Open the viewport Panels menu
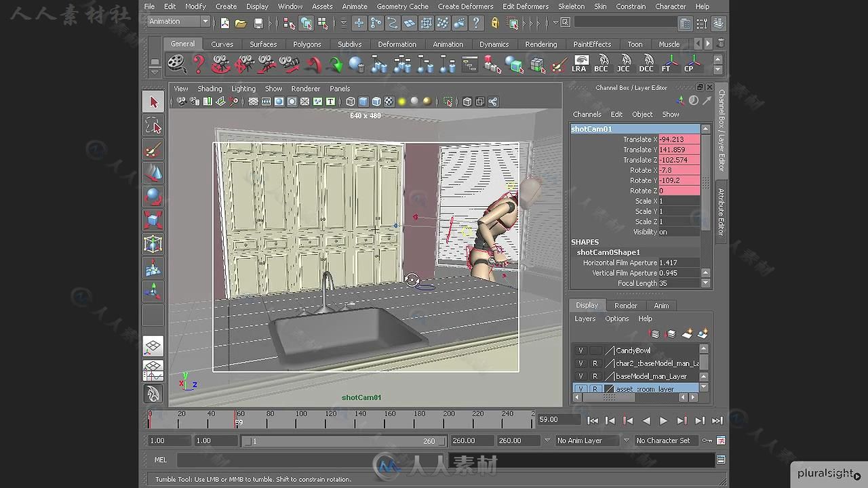 [x=340, y=89]
